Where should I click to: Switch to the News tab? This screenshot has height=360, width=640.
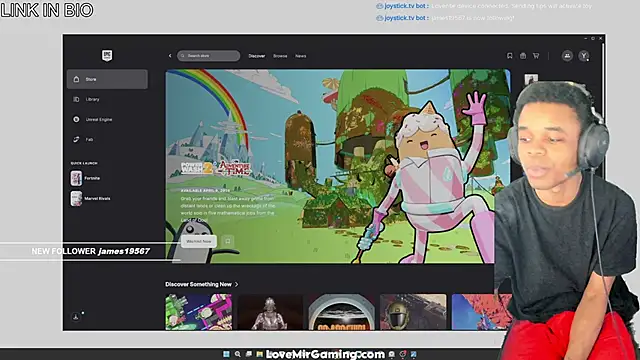(301, 56)
